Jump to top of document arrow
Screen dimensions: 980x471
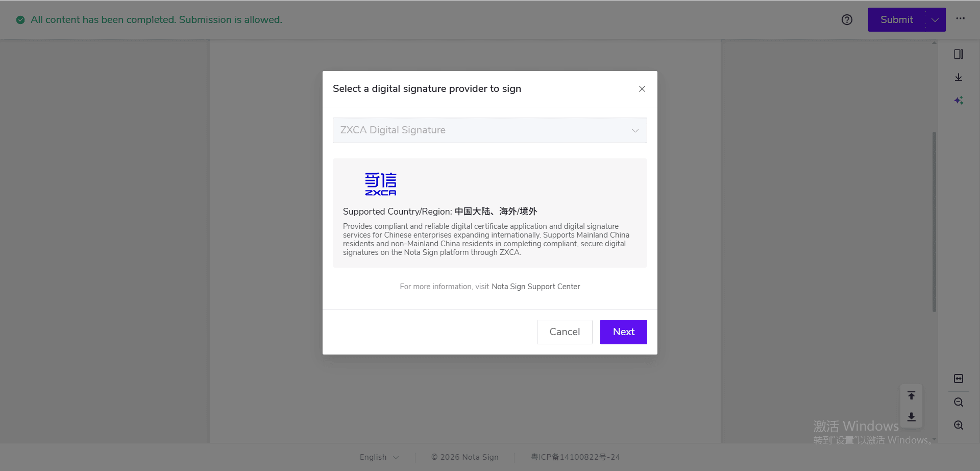tap(912, 395)
